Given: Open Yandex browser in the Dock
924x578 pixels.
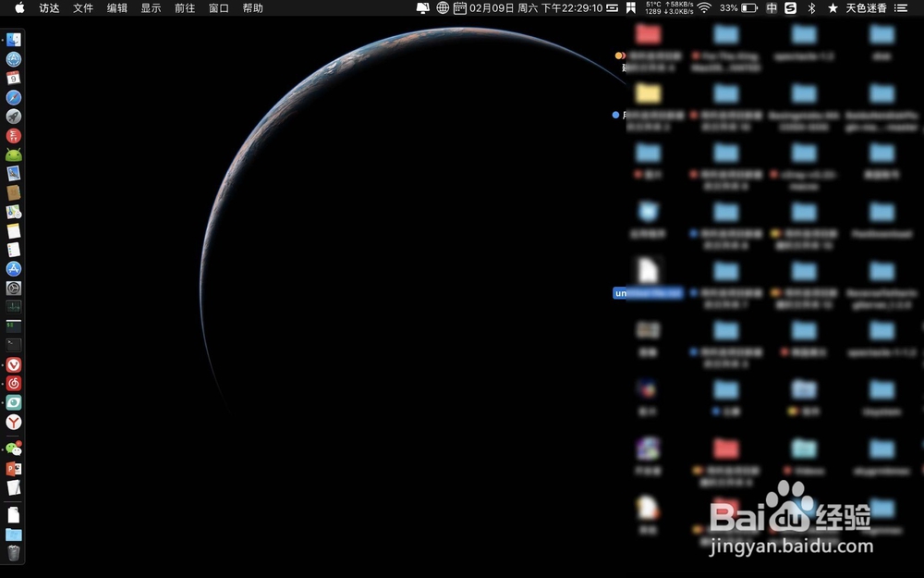Looking at the screenshot, I should (x=14, y=422).
